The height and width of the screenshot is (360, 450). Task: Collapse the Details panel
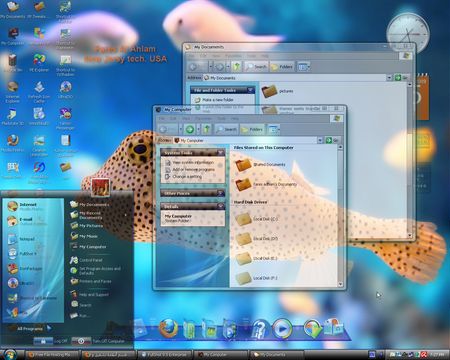(220, 206)
